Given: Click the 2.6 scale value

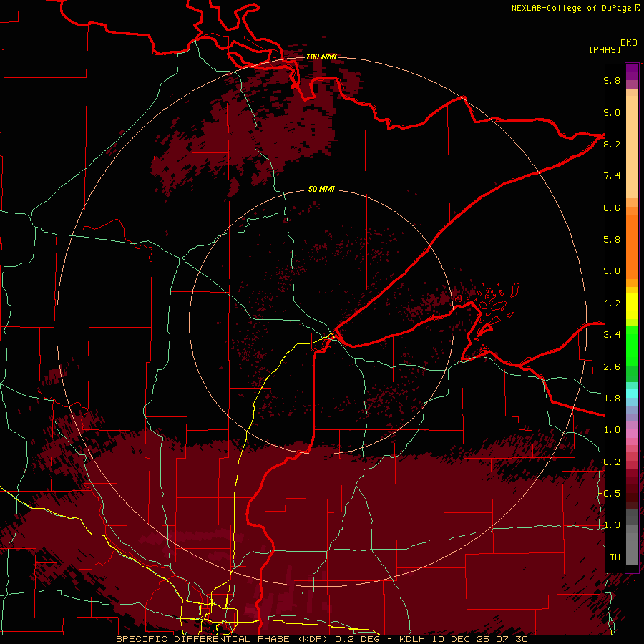Looking at the screenshot, I should coord(612,367).
